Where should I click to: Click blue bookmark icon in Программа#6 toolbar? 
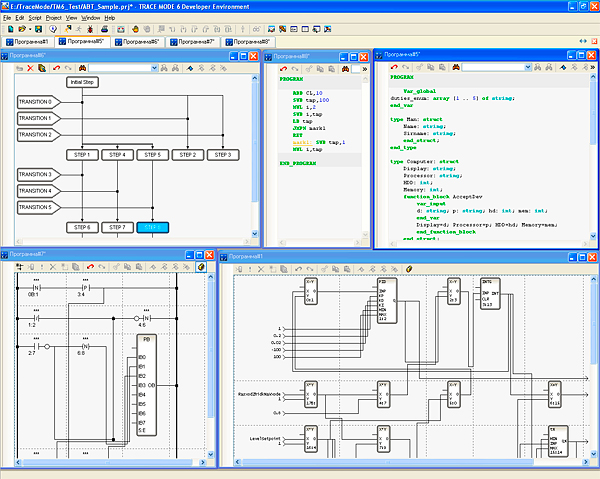point(190,68)
